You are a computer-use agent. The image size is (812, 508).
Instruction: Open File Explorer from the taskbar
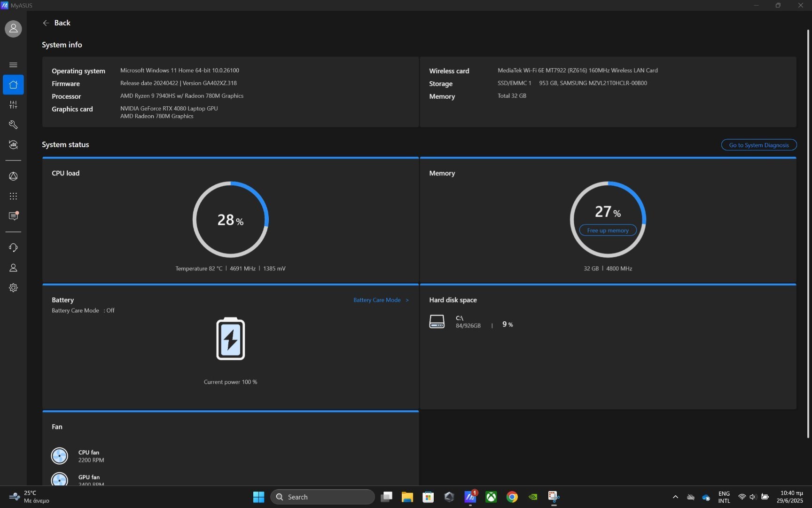tap(407, 497)
